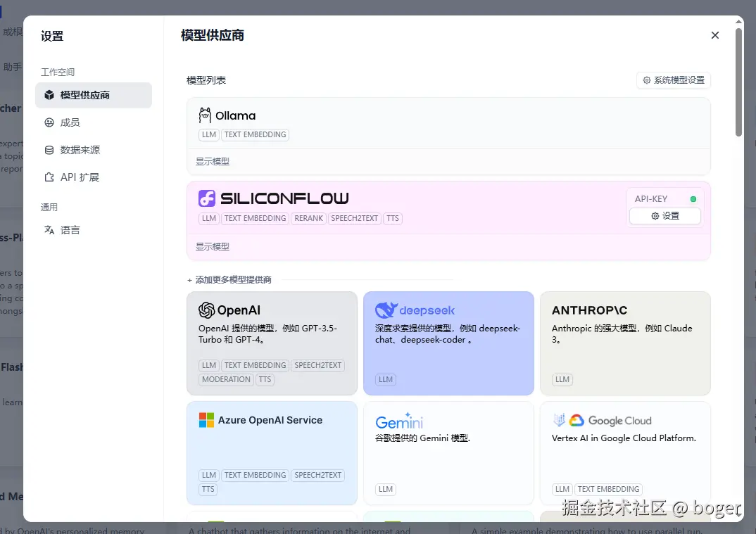Select the Google Cloud Vertex AI card
Screen dimensions: 756x534
pyautogui.click(x=625, y=453)
